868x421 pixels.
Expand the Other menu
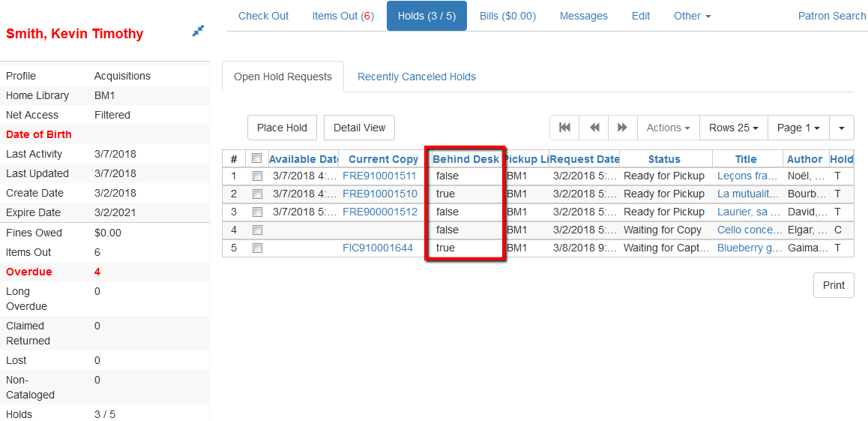pos(692,16)
